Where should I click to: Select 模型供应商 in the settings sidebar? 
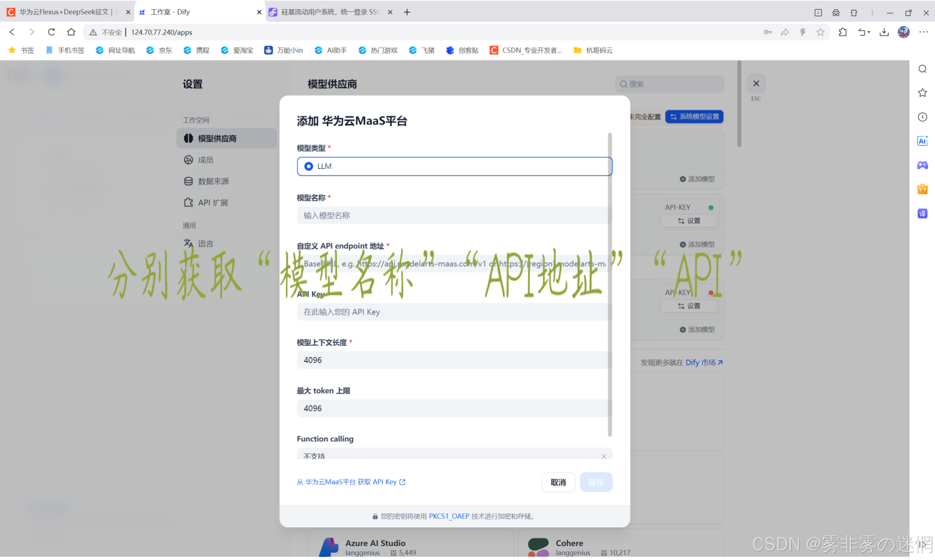coord(227,138)
